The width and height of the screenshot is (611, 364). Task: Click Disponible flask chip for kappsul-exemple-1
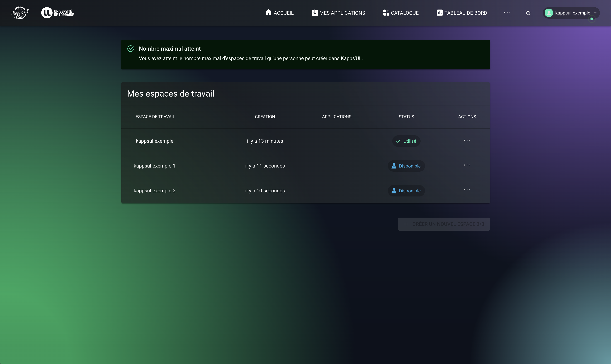[406, 166]
